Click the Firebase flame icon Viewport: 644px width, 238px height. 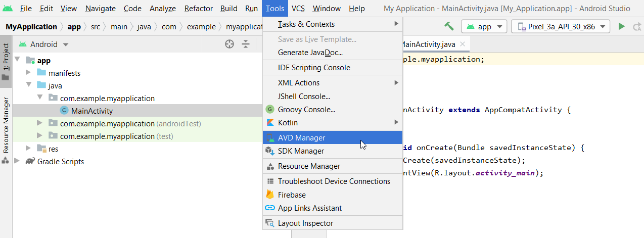269,195
